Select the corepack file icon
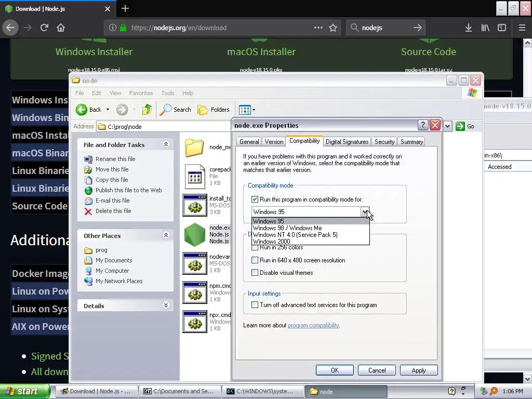Image resolution: width=532 pixels, height=399 pixels. point(195,177)
